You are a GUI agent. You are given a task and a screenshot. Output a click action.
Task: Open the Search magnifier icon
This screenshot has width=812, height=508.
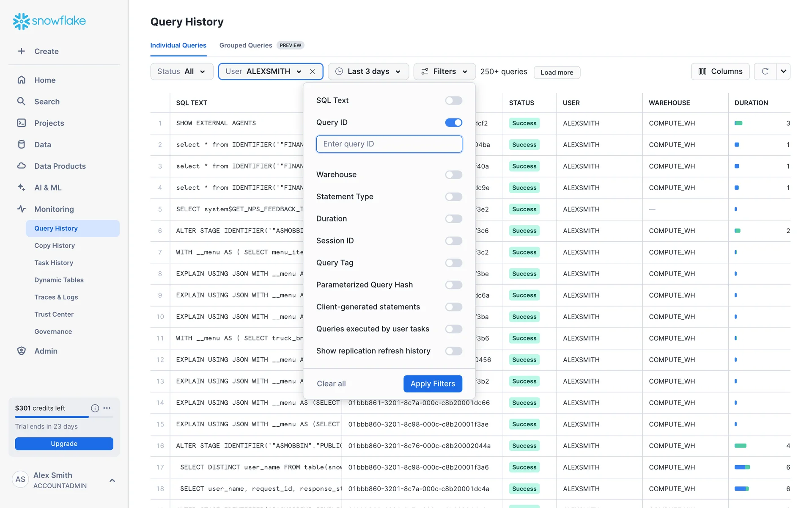pyautogui.click(x=21, y=101)
